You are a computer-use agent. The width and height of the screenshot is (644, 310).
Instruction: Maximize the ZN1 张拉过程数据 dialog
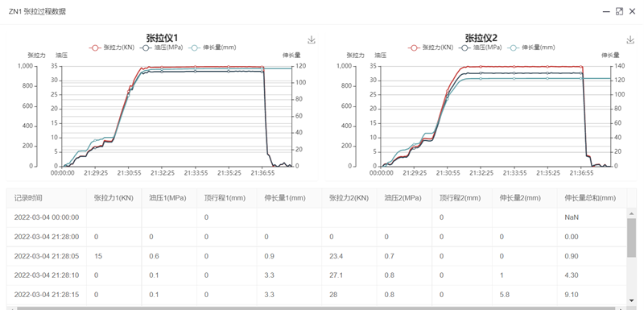[619, 11]
